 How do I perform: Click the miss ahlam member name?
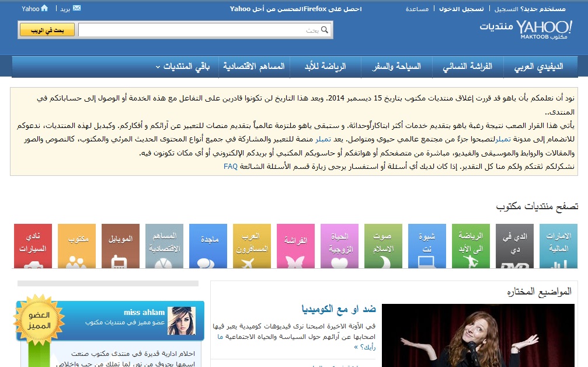point(144,312)
